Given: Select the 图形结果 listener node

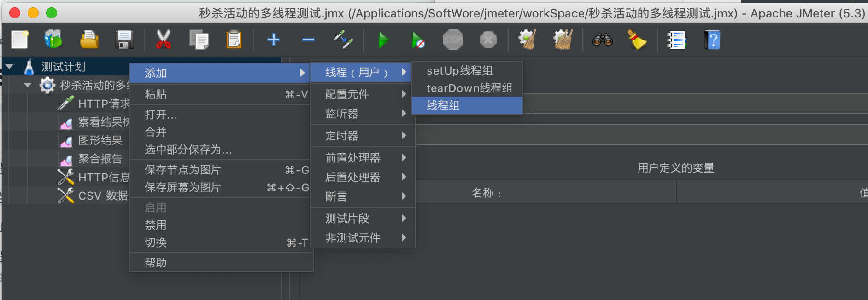Looking at the screenshot, I should pyautogui.click(x=100, y=140).
